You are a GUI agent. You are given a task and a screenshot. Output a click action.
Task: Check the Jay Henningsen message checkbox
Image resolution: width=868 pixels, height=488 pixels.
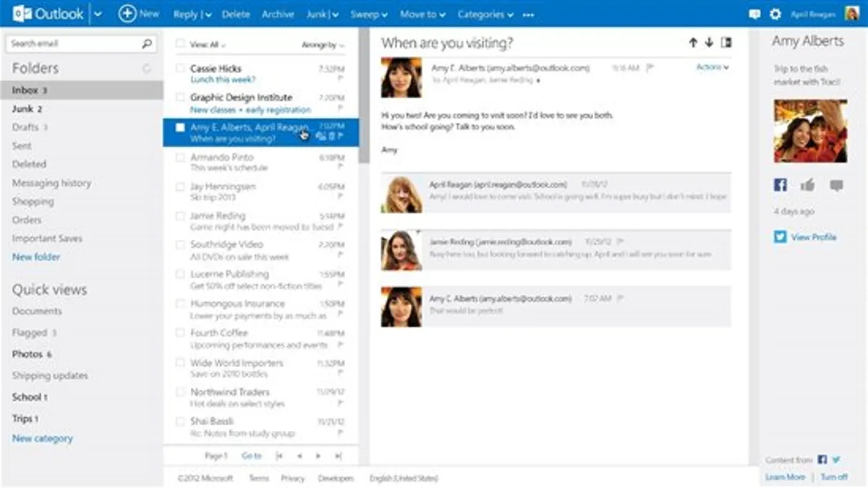[180, 187]
